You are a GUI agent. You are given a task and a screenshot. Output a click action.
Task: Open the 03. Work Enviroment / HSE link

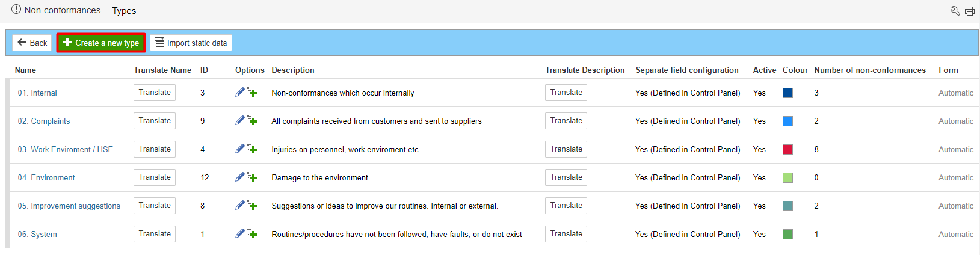[65, 149]
